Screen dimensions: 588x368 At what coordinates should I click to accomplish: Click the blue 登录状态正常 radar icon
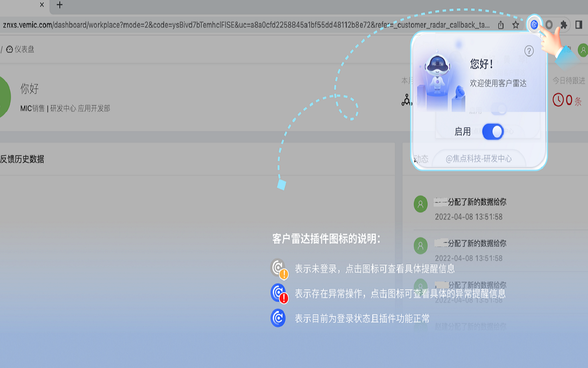[279, 318]
